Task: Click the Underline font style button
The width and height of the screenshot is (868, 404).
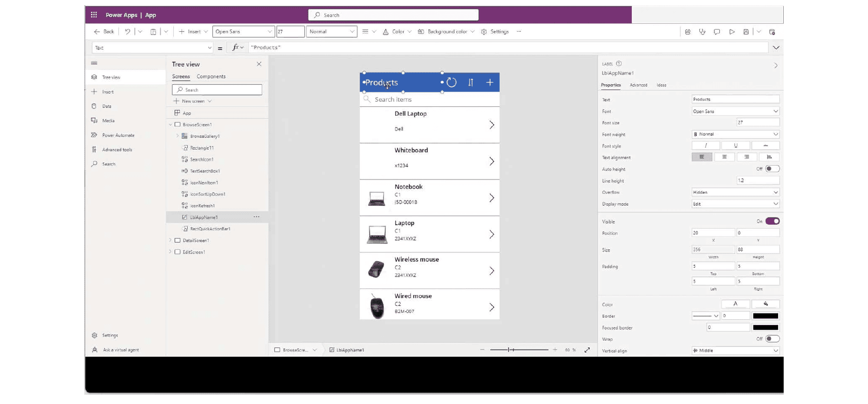Action: [735, 145]
